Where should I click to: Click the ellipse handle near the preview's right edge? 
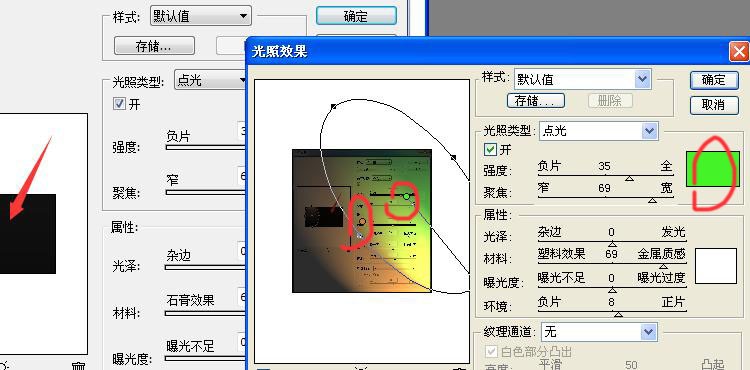click(453, 157)
